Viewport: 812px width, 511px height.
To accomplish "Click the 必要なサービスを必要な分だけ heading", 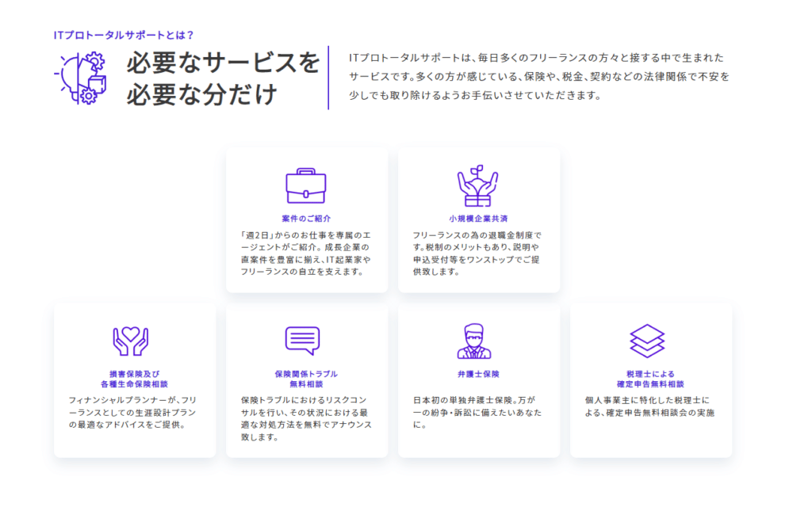I will click(x=224, y=78).
